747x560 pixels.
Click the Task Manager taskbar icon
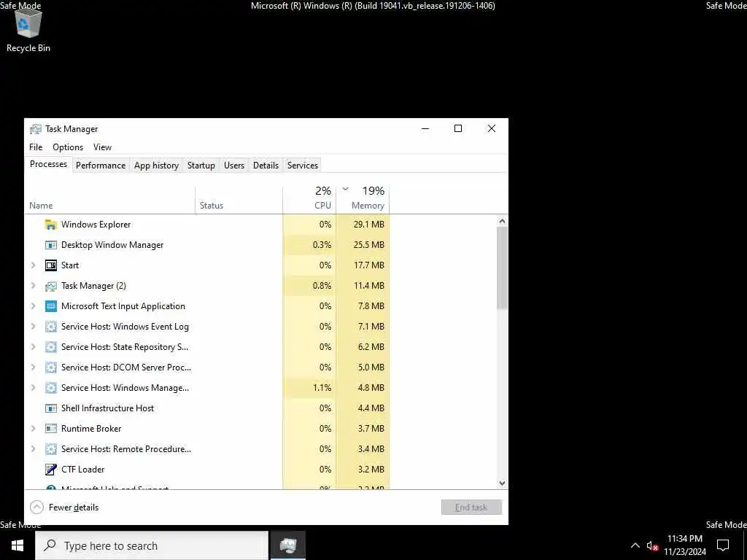point(287,545)
